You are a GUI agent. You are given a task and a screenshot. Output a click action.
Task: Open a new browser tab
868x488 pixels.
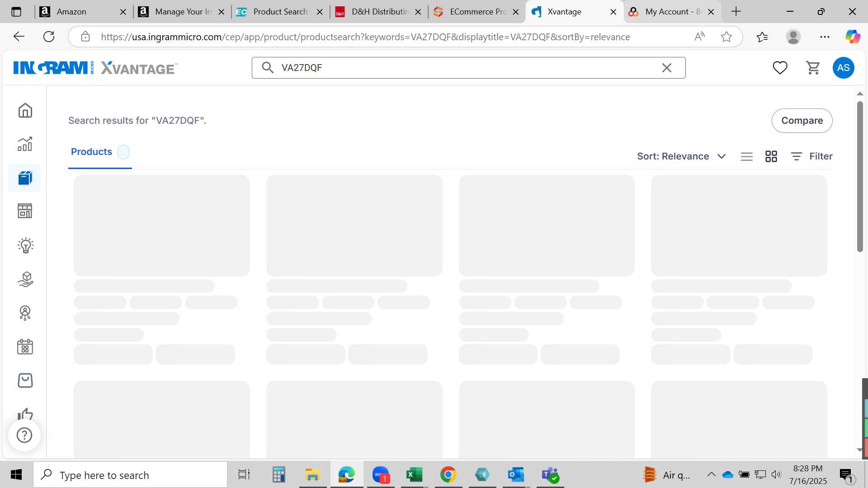(736, 12)
